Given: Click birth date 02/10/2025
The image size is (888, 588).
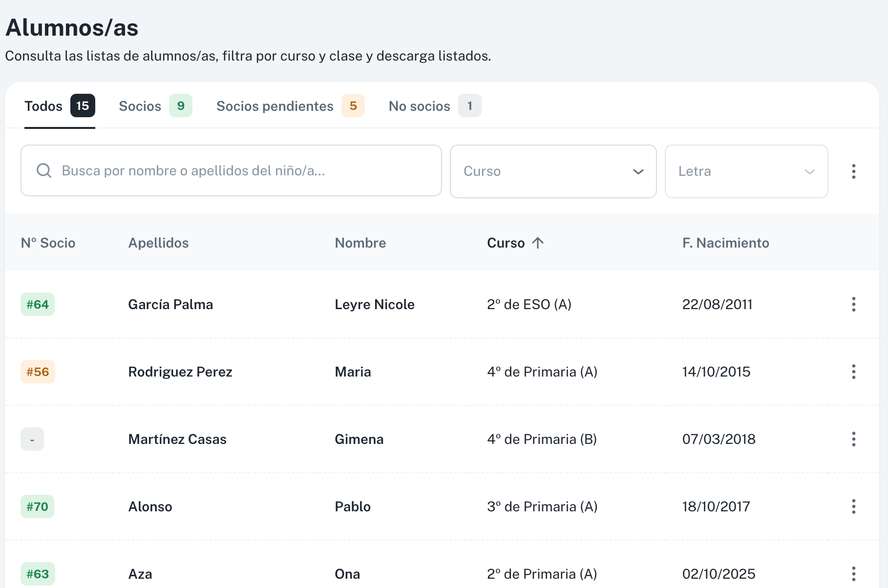Looking at the screenshot, I should click(x=719, y=574).
